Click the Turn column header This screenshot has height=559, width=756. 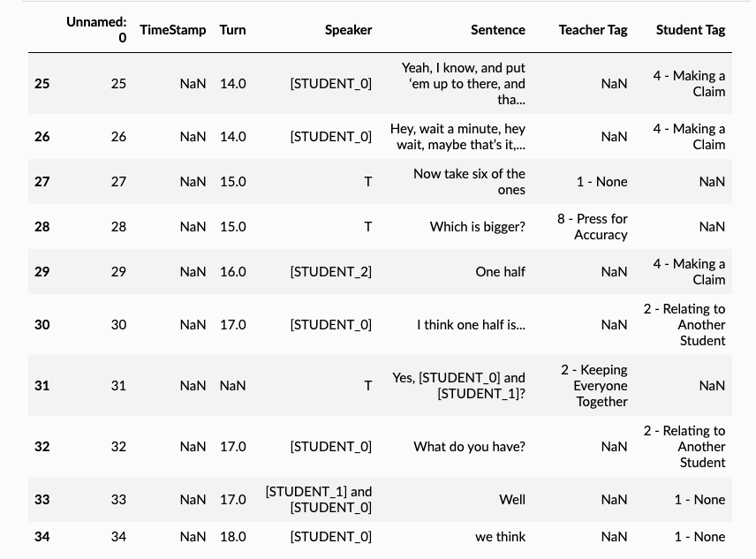click(232, 30)
